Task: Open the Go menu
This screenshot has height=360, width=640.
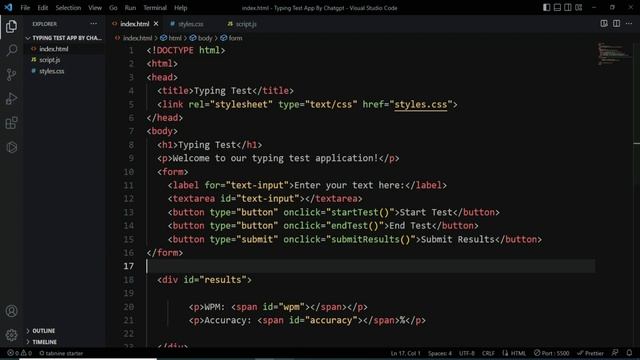Action: [113, 8]
